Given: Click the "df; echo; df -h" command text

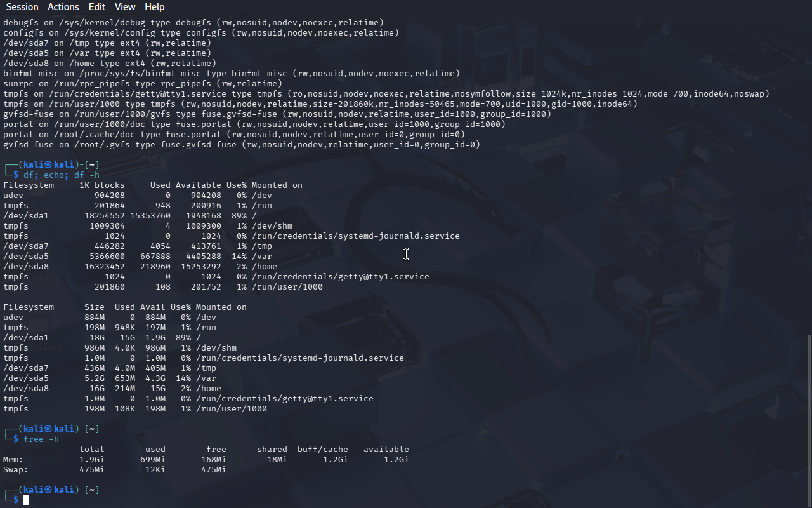Looking at the screenshot, I should (62, 175).
